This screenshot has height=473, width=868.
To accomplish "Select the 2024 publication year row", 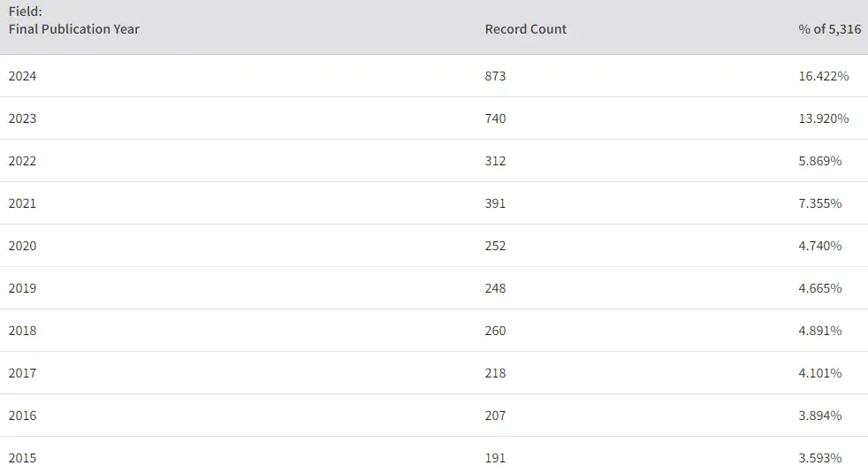I will [434, 76].
